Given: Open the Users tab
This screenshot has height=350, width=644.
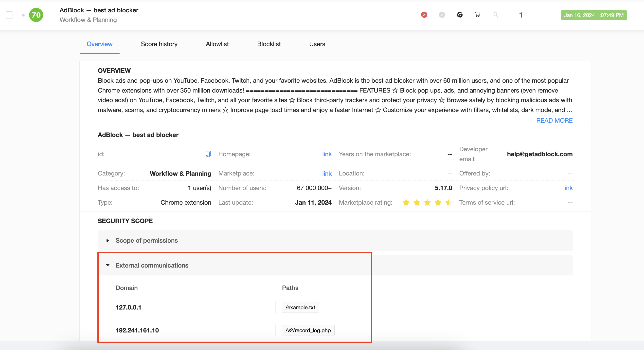Looking at the screenshot, I should (317, 44).
